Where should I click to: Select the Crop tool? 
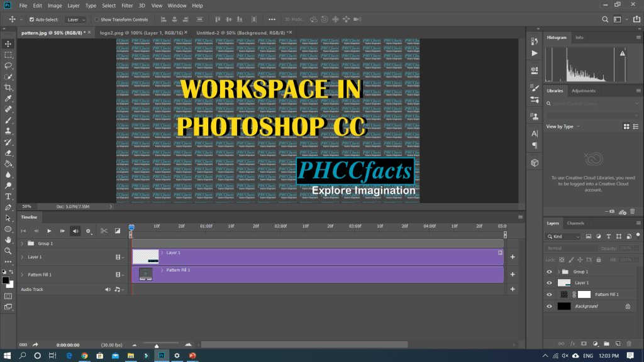(8, 87)
